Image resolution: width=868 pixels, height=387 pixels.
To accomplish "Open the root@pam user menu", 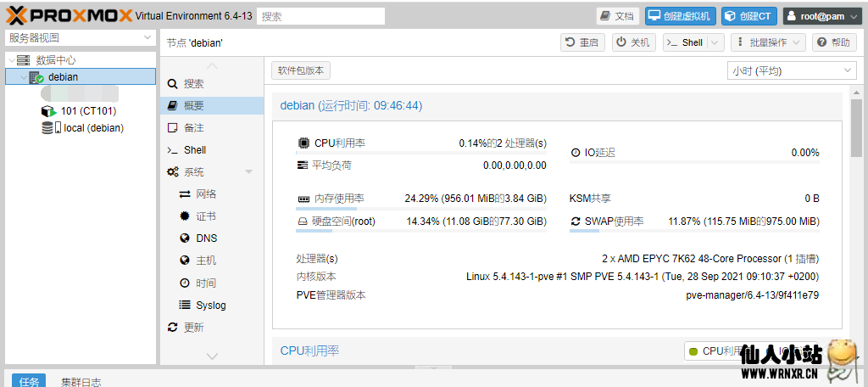I will (x=823, y=16).
